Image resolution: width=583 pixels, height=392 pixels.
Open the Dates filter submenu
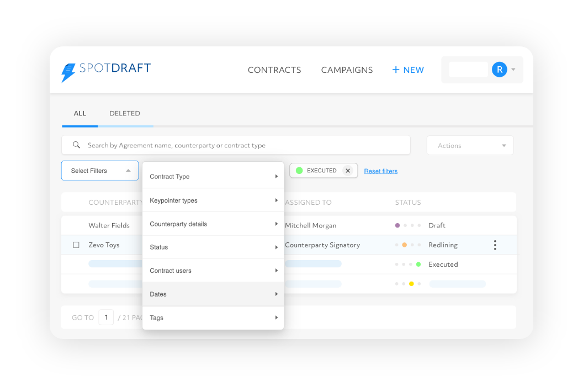213,294
